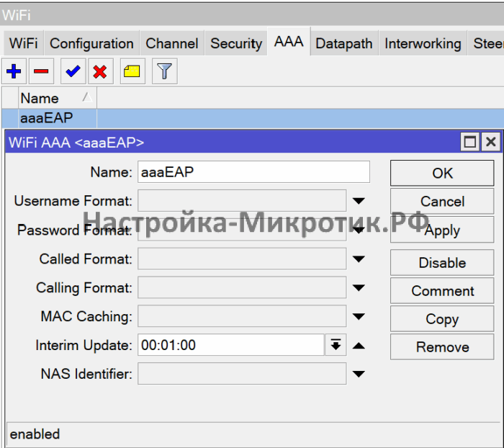Add a new AAA entry with plus icon
504x448 pixels.
[14, 71]
